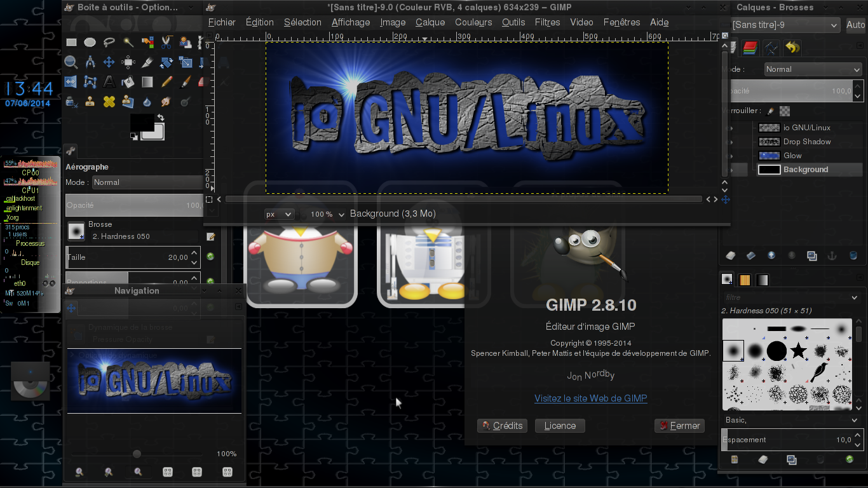868x488 pixels.
Task: Open layer Mode dropdown in Calques
Action: (x=813, y=69)
